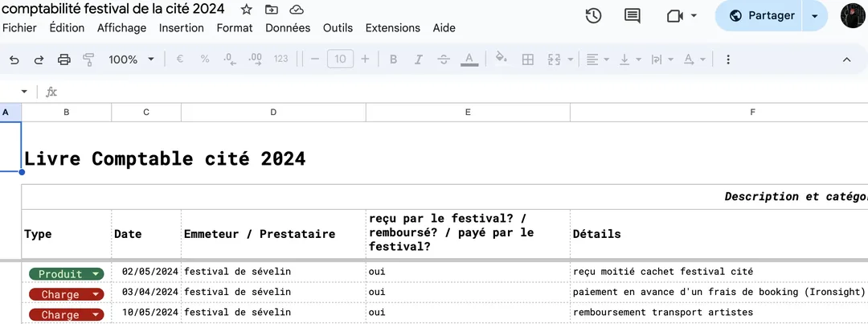This screenshot has height=324, width=868.
Task: Open version history clock icon
Action: [593, 16]
